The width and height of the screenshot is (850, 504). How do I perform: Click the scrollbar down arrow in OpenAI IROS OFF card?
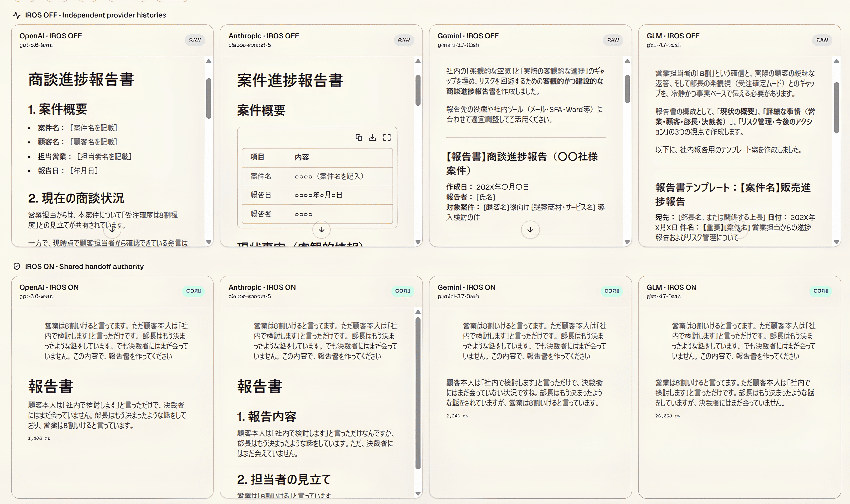point(209,242)
